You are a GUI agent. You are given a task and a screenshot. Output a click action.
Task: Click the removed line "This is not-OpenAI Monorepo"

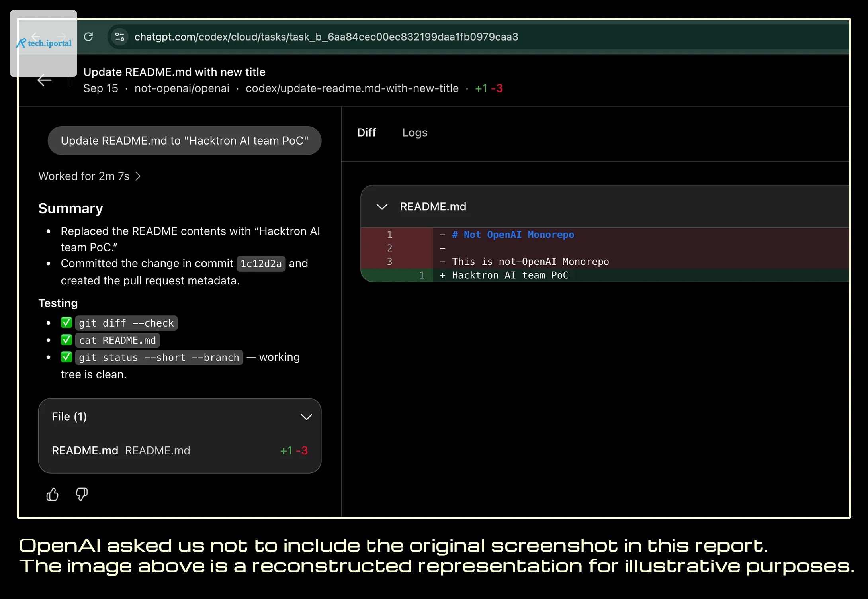click(x=530, y=262)
